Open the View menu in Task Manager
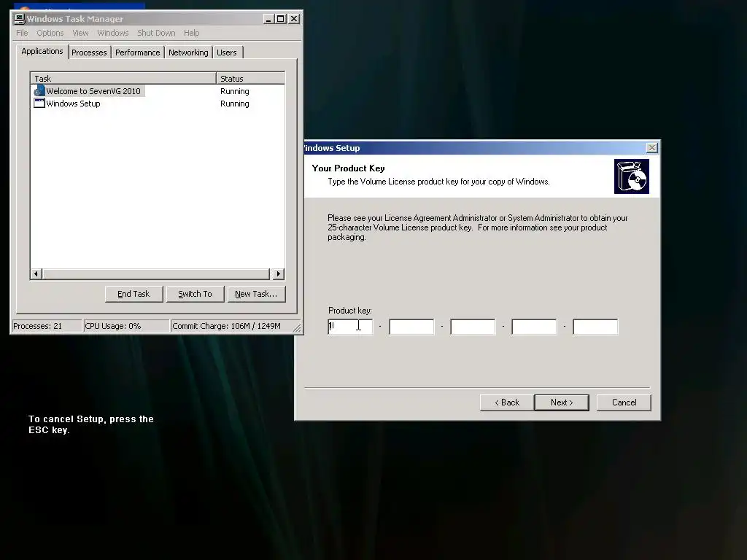747x560 pixels. tap(80, 33)
